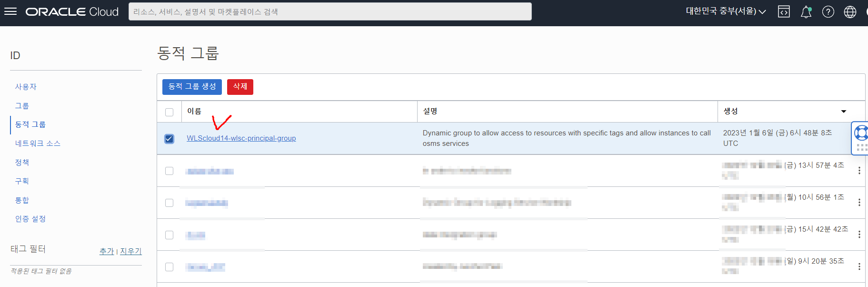Open the hamburger navigation menu
The image size is (868, 287).
[10, 11]
